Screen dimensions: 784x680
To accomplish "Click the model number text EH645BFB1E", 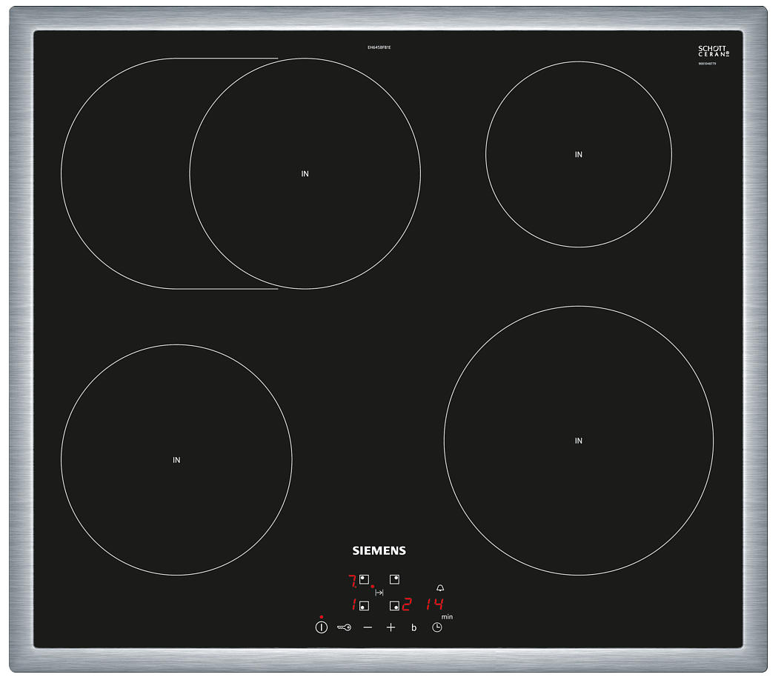I will [379, 47].
